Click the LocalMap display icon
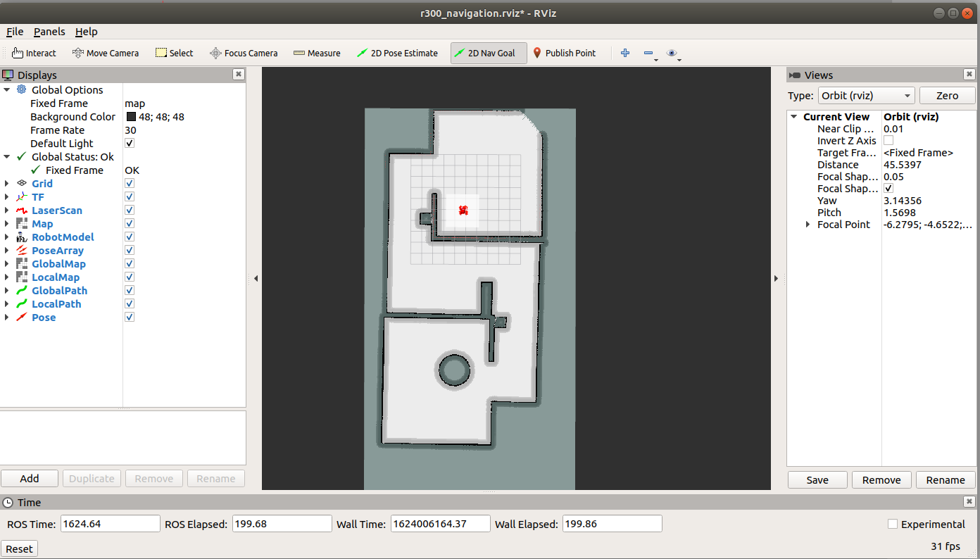This screenshot has height=559, width=980. [x=21, y=277]
